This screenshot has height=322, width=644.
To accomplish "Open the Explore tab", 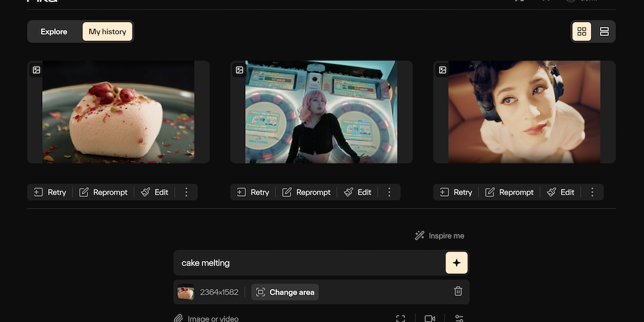I will (x=54, y=31).
